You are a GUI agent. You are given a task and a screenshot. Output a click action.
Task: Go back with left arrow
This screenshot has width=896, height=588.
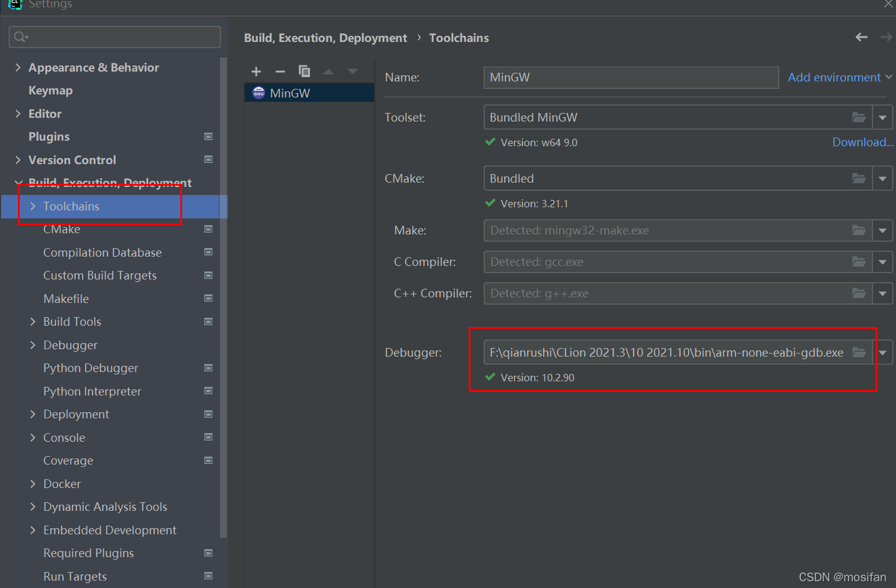(861, 38)
